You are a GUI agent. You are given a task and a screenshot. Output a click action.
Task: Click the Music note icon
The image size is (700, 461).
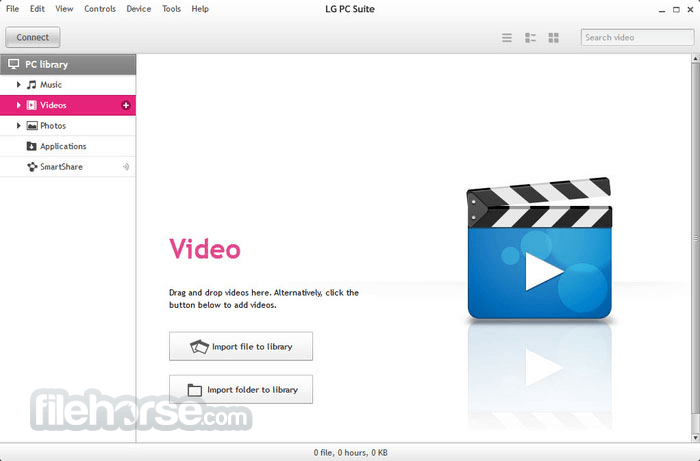pos(31,85)
